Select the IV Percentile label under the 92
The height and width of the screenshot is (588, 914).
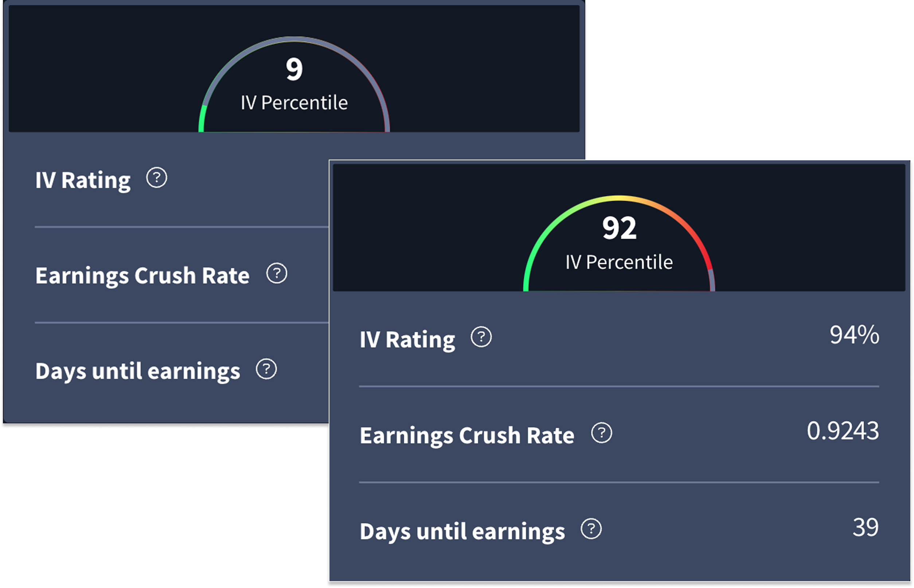click(x=619, y=262)
